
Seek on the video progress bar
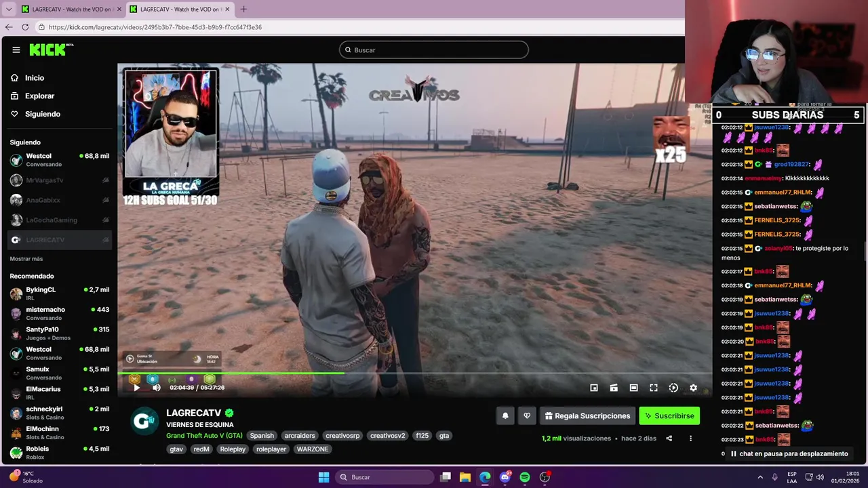click(x=415, y=373)
